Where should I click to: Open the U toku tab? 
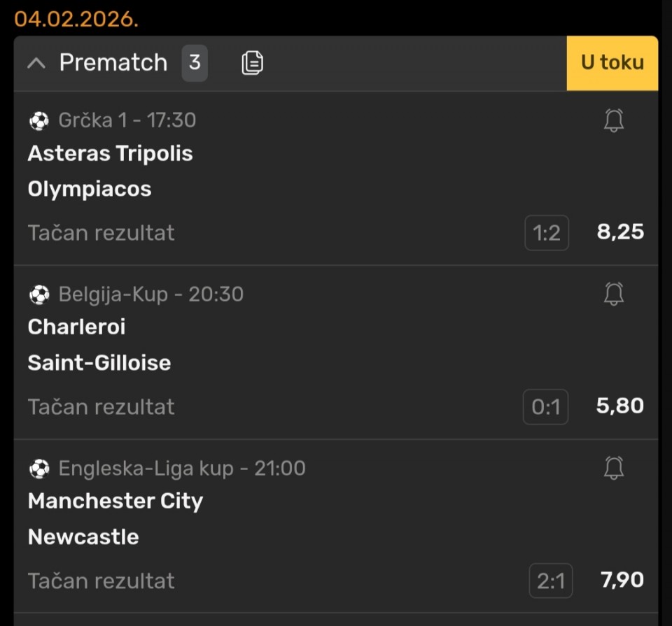(612, 63)
